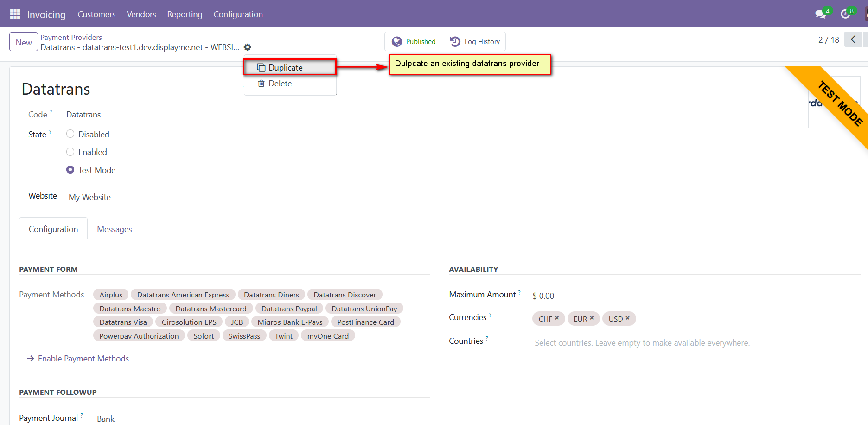Select the Disabled state radio button
This screenshot has height=425, width=868.
(x=70, y=134)
